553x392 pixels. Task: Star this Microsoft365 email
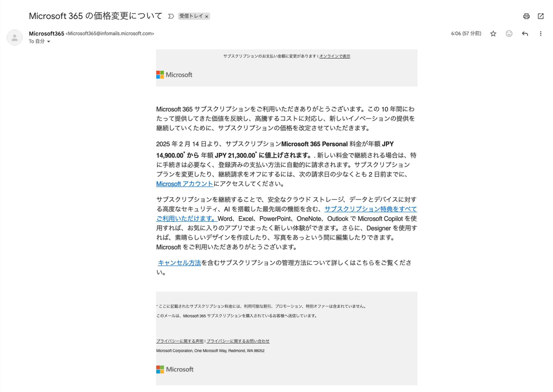[493, 33]
